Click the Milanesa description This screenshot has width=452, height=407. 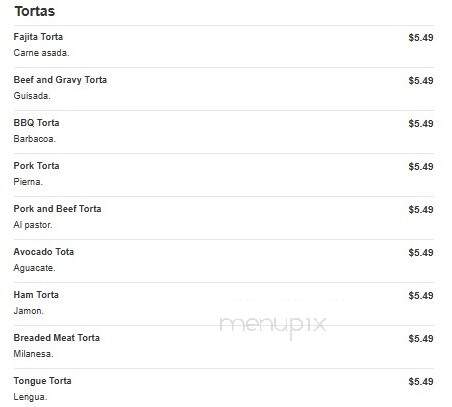[33, 354]
